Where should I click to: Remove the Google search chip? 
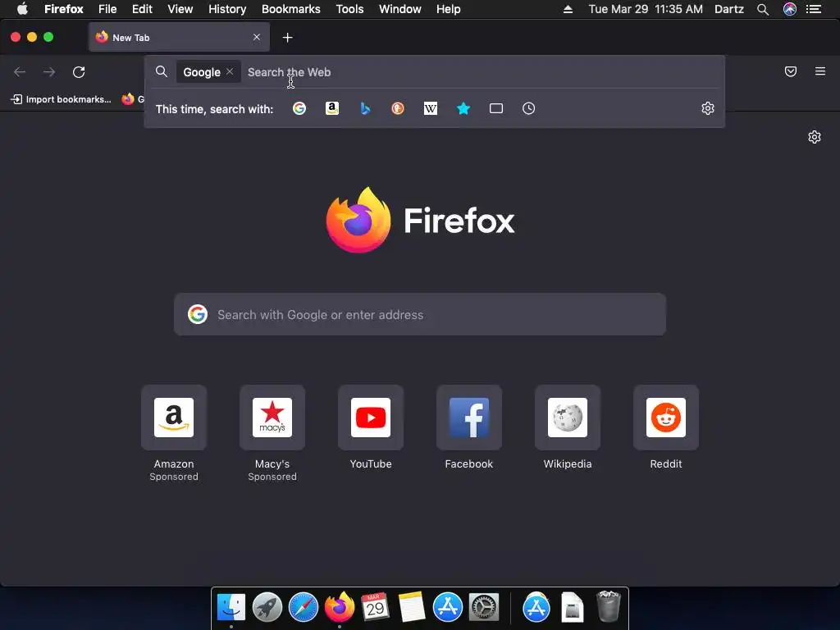coord(230,72)
